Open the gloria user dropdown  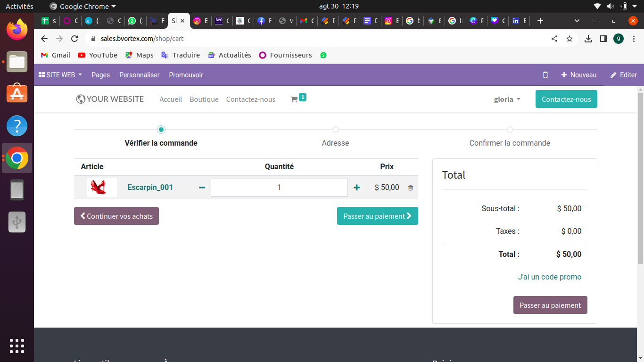point(507,99)
